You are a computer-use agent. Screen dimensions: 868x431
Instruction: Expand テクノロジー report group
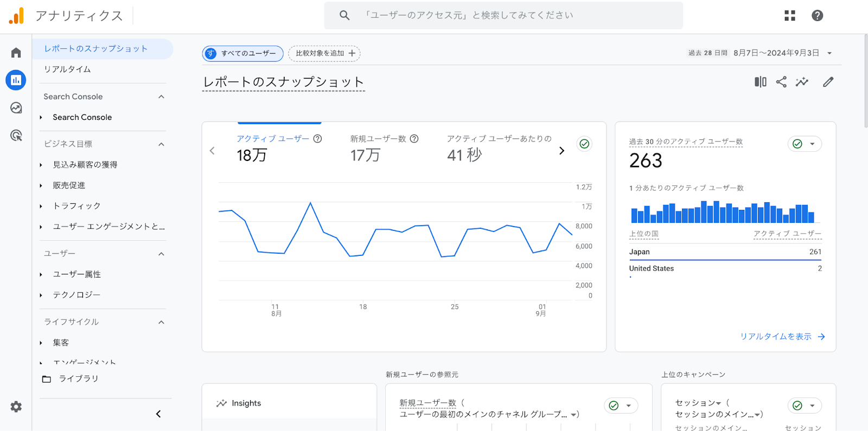(41, 295)
